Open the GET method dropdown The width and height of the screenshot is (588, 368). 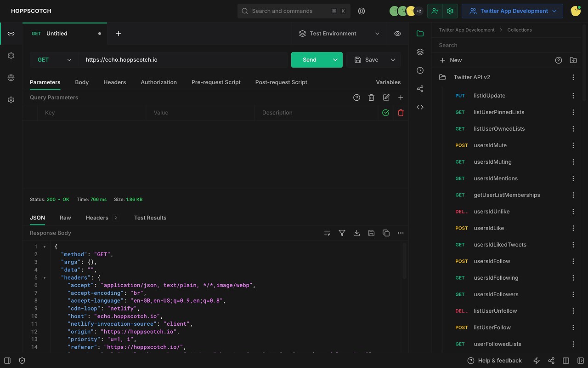[x=54, y=60]
